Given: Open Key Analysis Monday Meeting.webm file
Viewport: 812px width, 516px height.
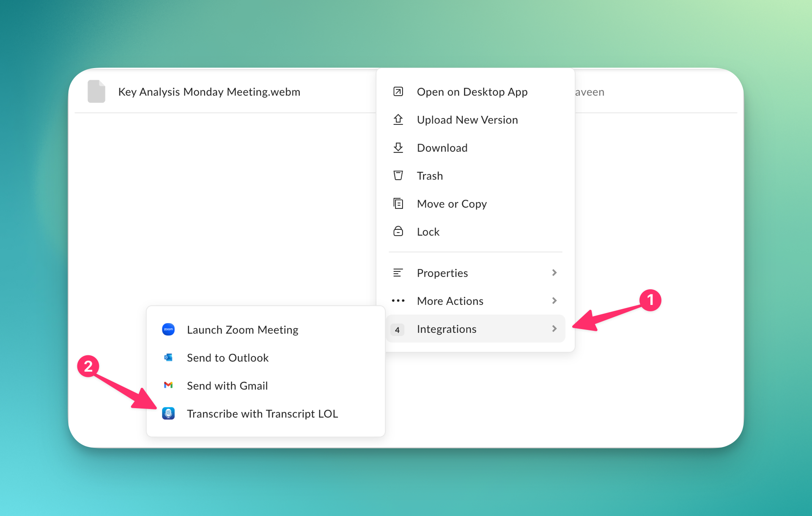Looking at the screenshot, I should click(209, 92).
